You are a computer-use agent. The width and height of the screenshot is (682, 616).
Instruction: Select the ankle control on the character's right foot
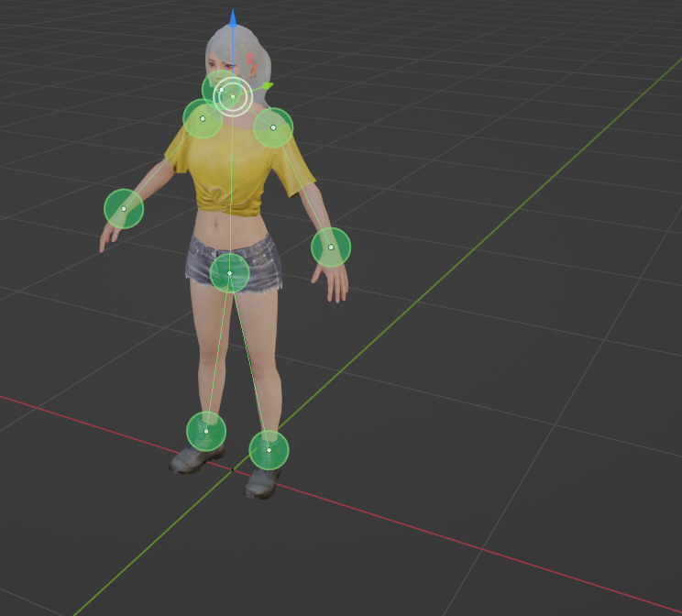point(206,431)
